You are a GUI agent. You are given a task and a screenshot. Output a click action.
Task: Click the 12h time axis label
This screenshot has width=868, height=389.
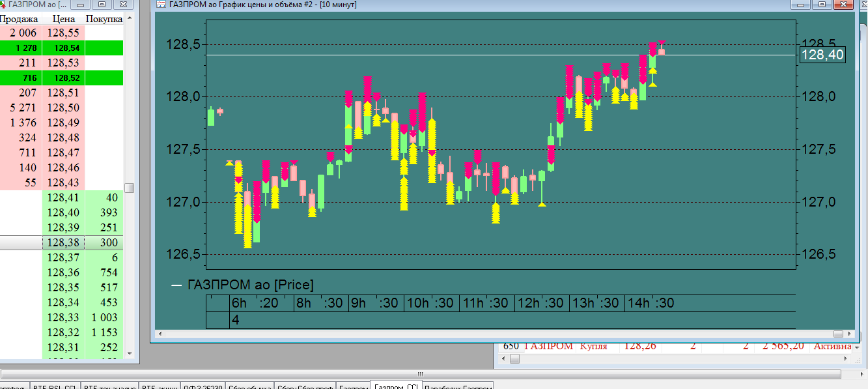point(528,303)
